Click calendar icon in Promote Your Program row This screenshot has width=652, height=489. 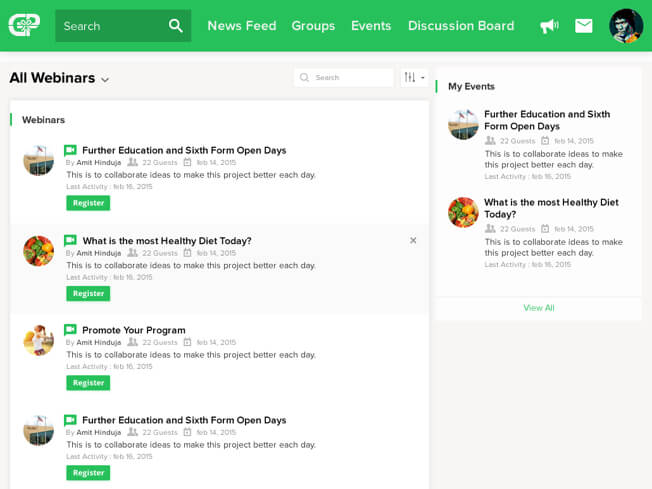tap(188, 342)
